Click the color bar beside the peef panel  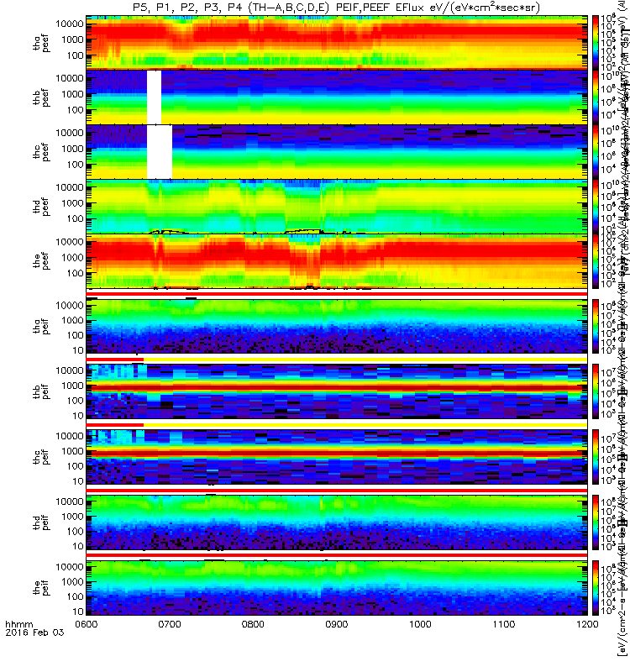click(596, 261)
